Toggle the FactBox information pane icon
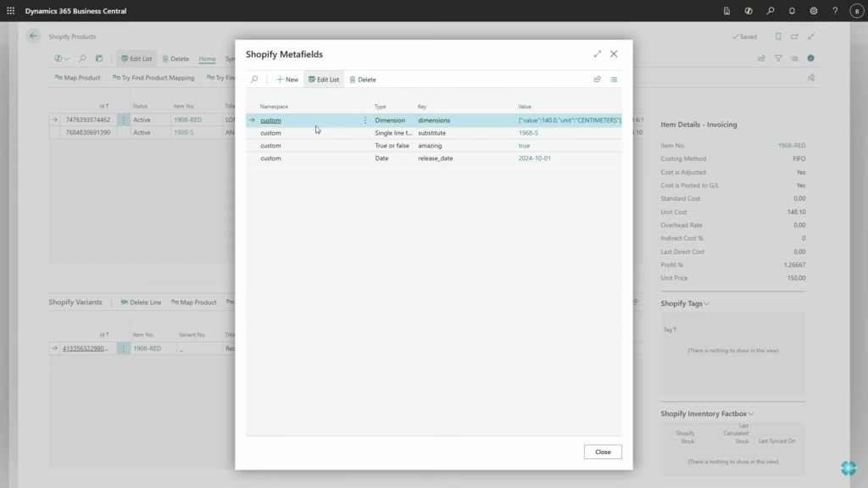Image resolution: width=868 pixels, height=488 pixels. click(x=810, y=58)
